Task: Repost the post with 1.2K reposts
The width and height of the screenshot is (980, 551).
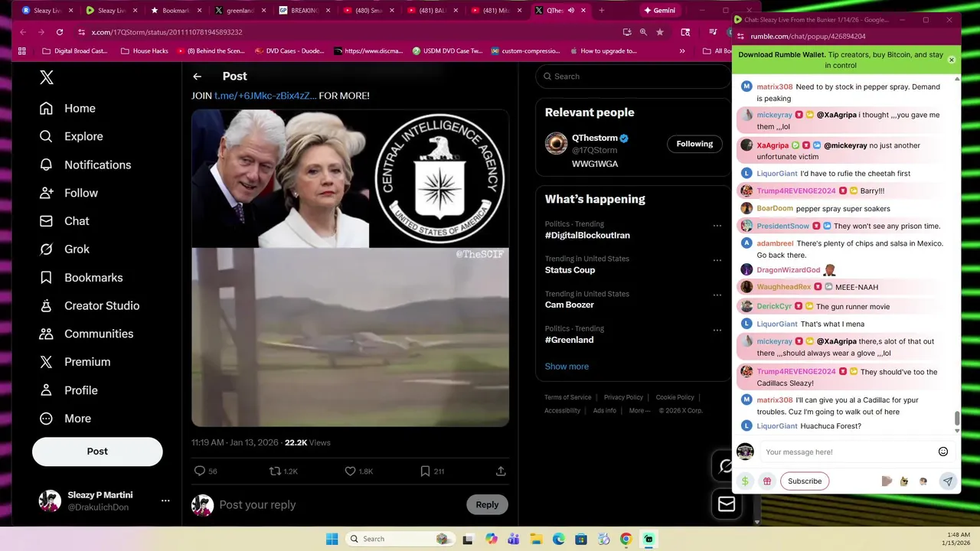Action: pyautogui.click(x=283, y=471)
